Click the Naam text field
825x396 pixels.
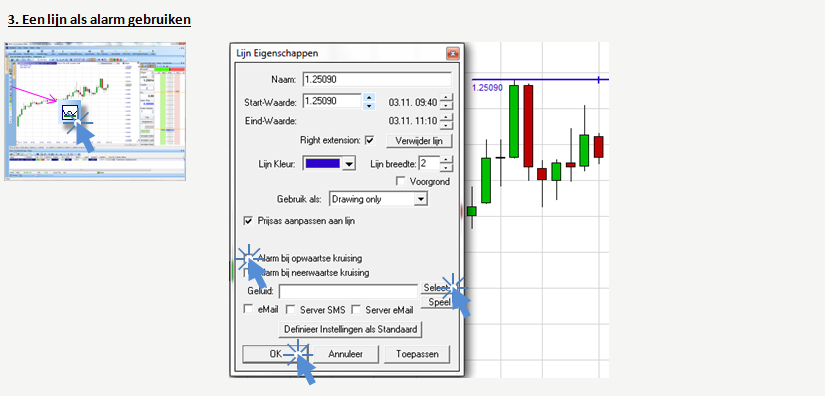point(377,80)
